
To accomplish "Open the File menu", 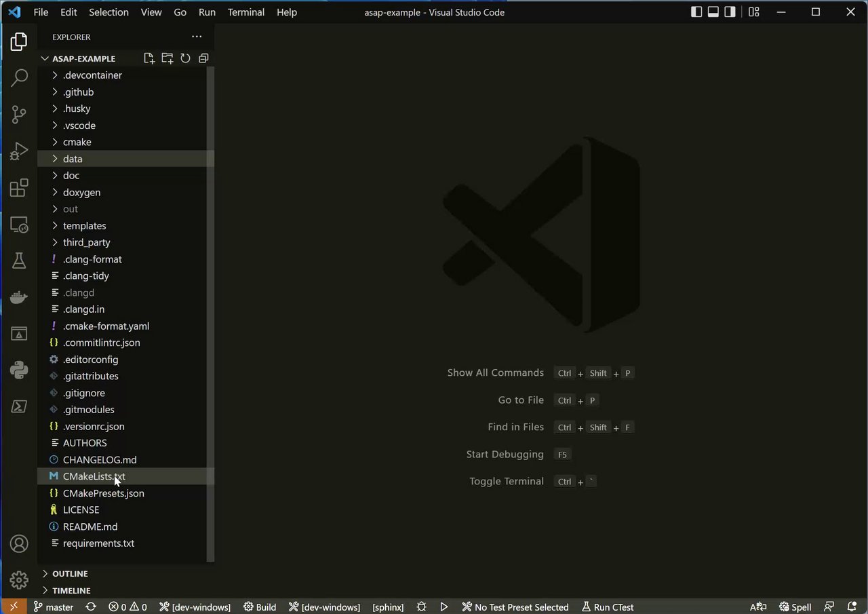I will tap(41, 12).
